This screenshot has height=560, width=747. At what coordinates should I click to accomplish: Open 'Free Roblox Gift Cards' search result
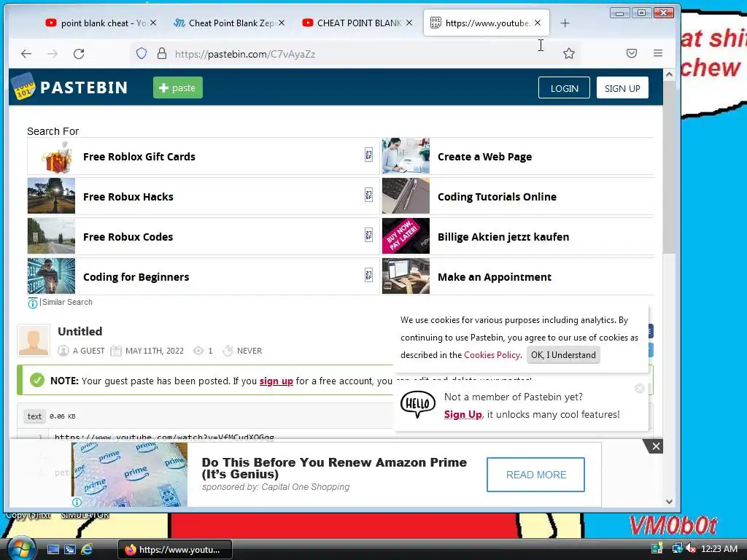204,156
